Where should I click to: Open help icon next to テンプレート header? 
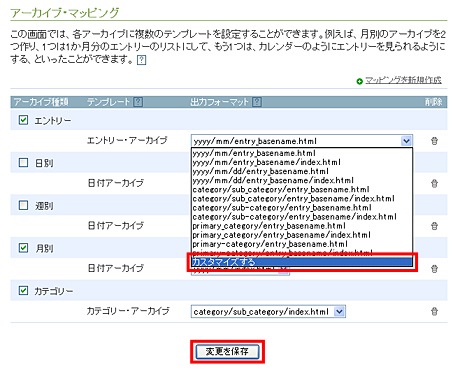(x=138, y=102)
